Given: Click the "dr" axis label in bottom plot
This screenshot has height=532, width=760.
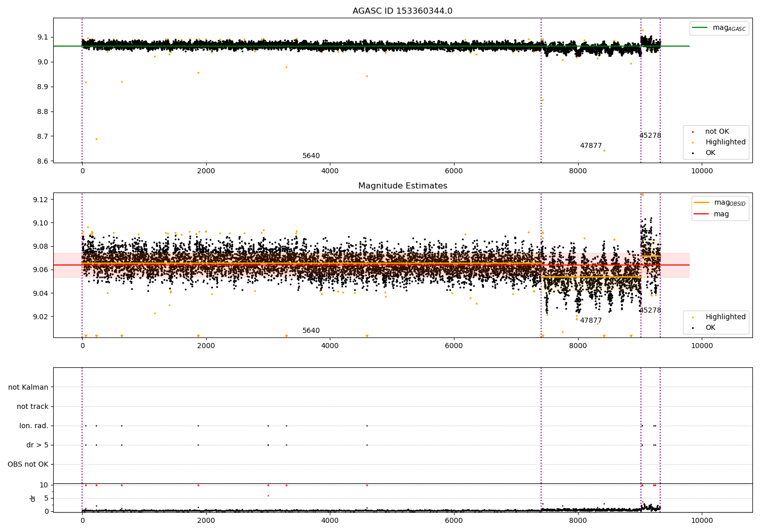Looking at the screenshot, I should (33, 498).
